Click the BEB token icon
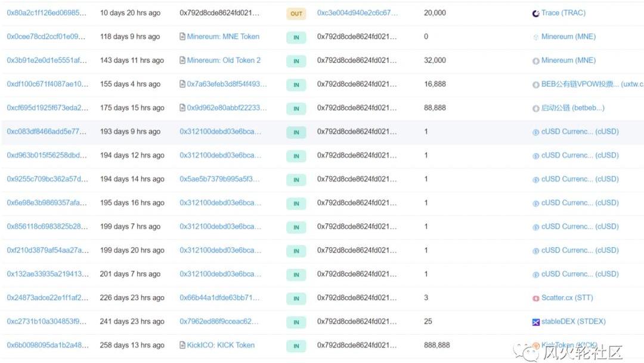The image size is (644, 363). (x=535, y=85)
